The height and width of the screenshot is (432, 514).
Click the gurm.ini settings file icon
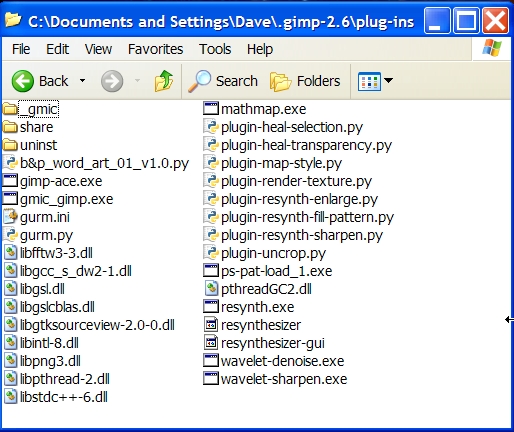[10, 217]
